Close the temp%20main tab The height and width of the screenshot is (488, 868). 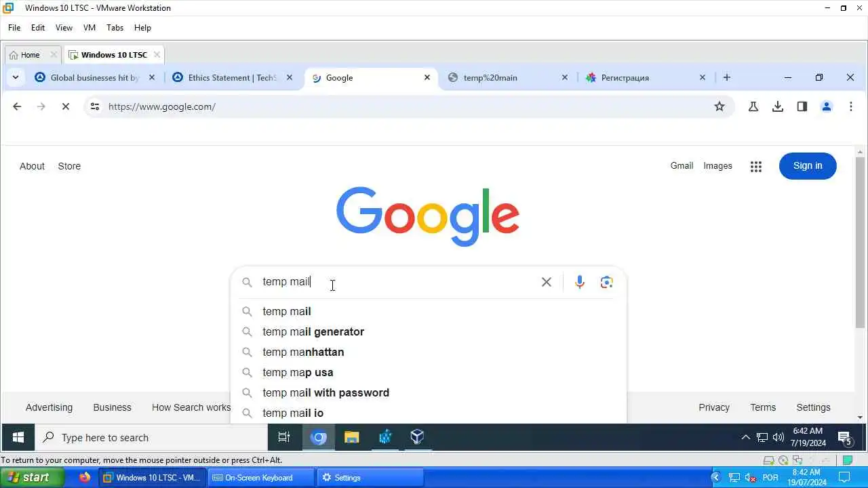pos(565,77)
